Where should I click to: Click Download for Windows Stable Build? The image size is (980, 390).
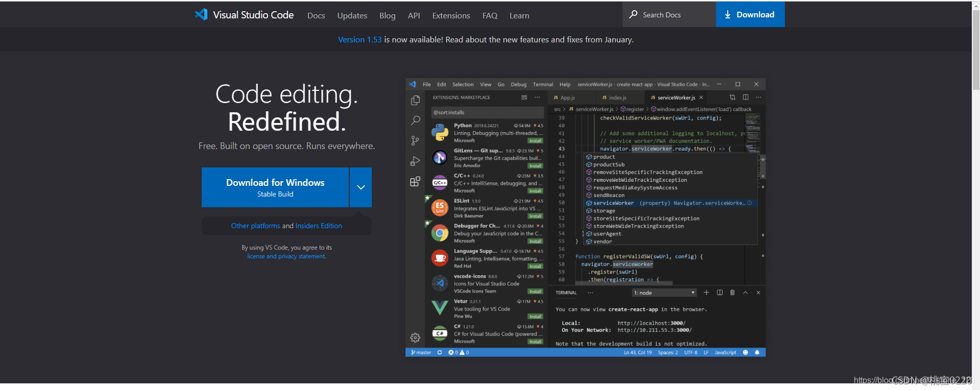(x=275, y=187)
